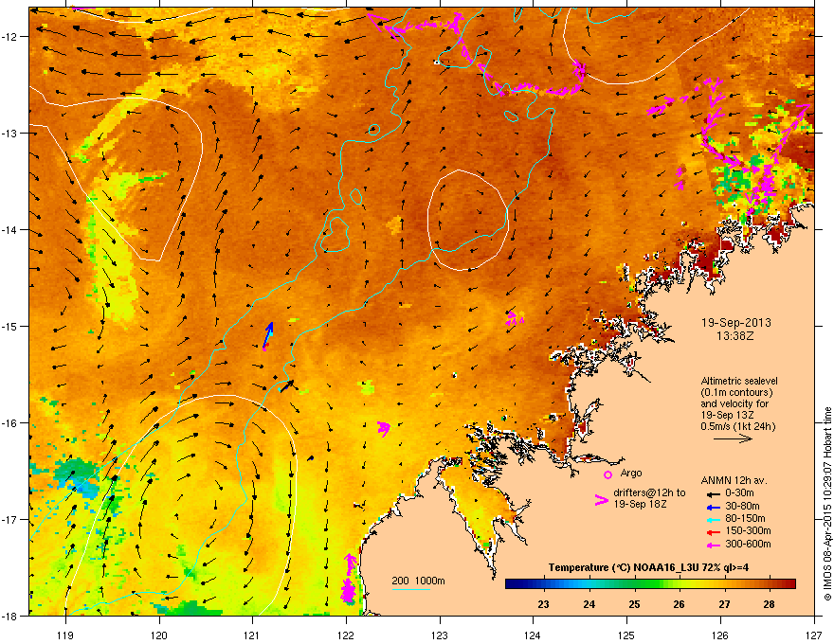Click the 'Altimetric sealevel' text
The image size is (834, 644).
click(739, 381)
